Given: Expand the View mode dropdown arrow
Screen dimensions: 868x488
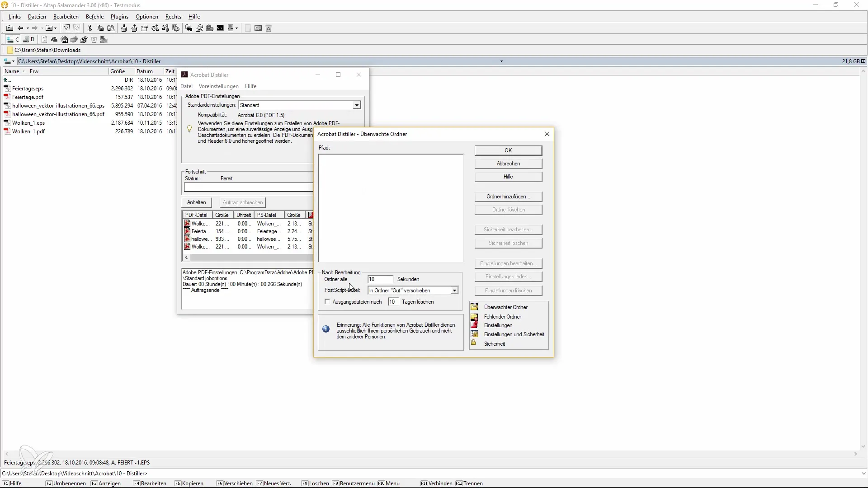Looking at the screenshot, I should [236, 28].
